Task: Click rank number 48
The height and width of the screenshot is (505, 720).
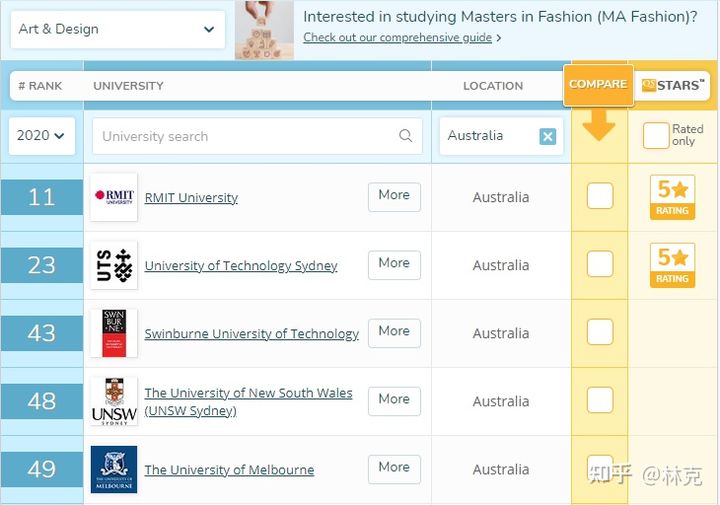Action: tap(42, 401)
